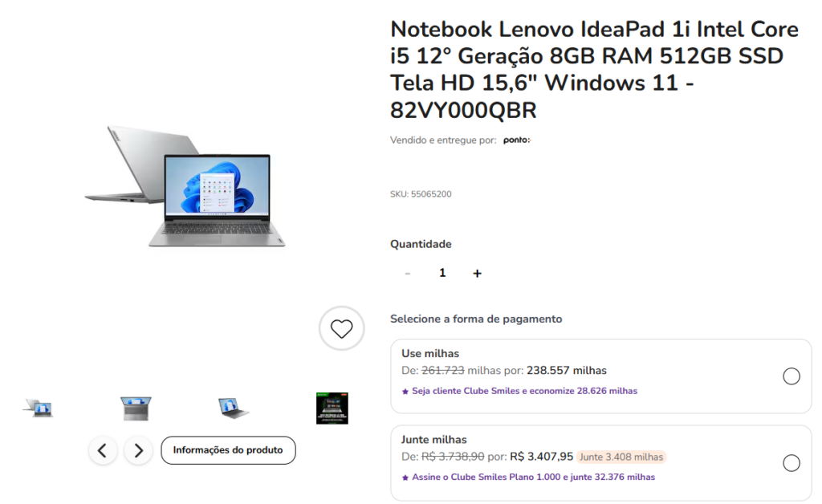Screen dimensions: 822x504
Task: Go to the previous product image
Action: 103,450
